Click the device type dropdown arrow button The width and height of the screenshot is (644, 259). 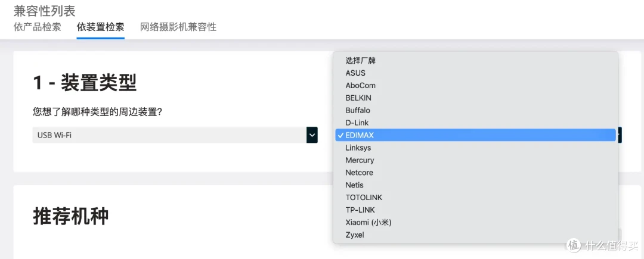[312, 135]
